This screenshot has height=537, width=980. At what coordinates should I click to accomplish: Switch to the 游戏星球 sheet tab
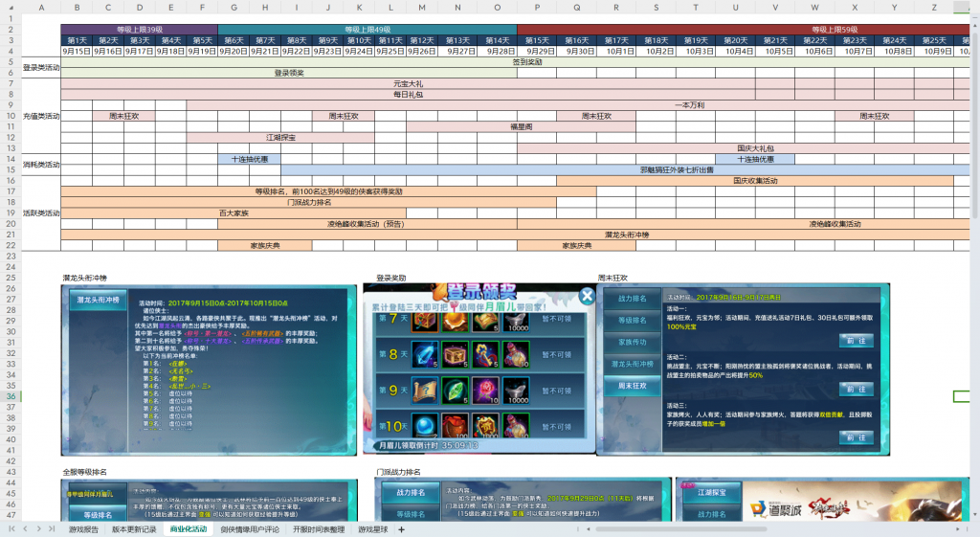(x=372, y=529)
